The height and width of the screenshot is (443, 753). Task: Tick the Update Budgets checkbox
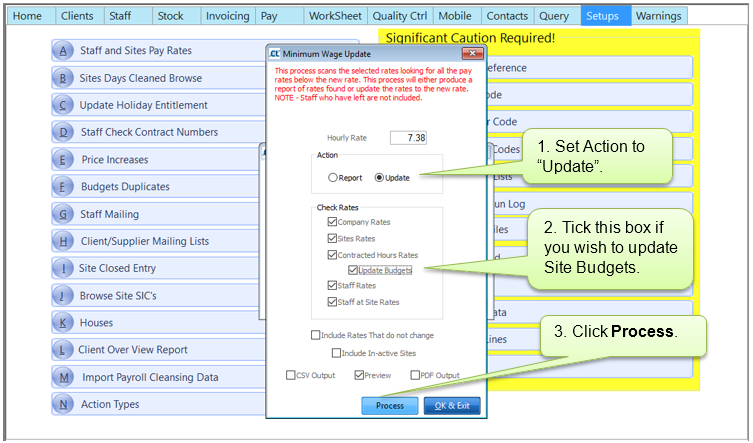353,270
